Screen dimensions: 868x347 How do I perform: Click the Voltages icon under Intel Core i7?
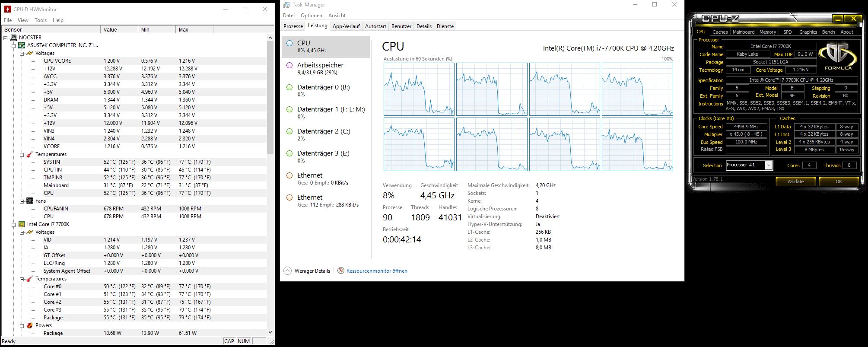(x=30, y=232)
